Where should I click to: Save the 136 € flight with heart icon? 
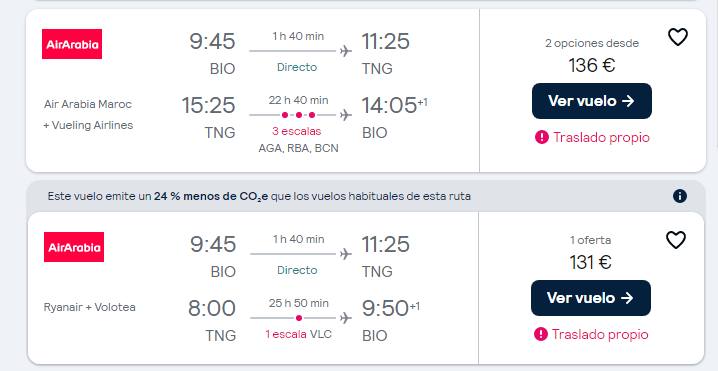click(x=678, y=37)
